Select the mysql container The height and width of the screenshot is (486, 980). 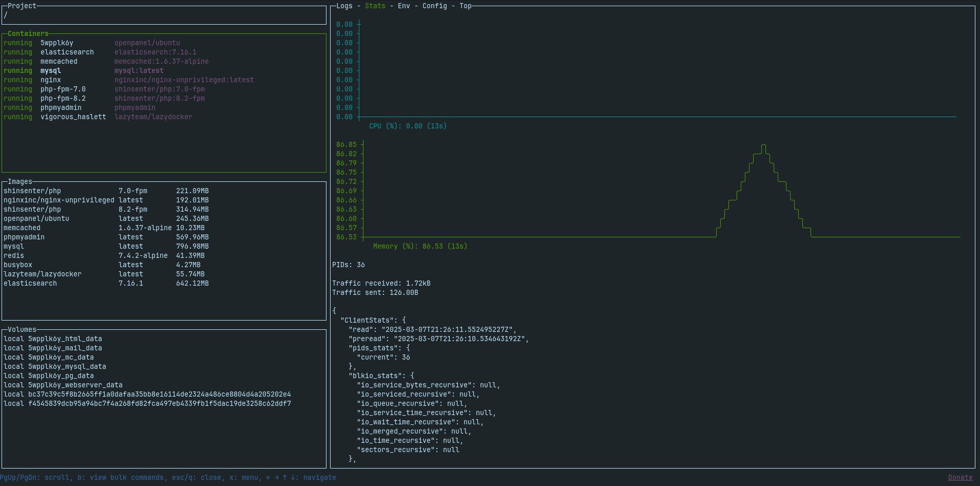tap(164, 70)
